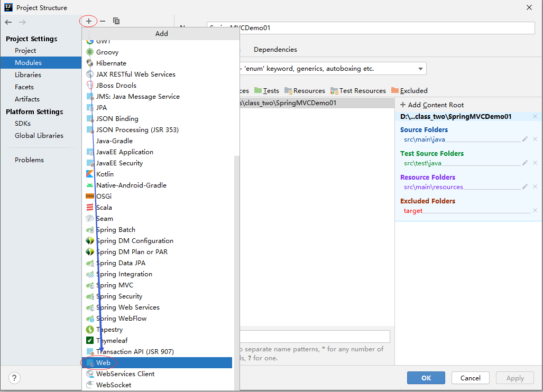
Task: Mark as Tests button
Action: click(x=266, y=91)
